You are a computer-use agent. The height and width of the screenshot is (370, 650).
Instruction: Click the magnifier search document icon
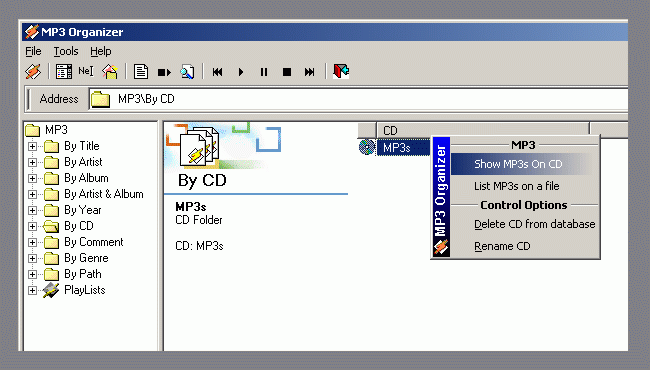coord(187,72)
